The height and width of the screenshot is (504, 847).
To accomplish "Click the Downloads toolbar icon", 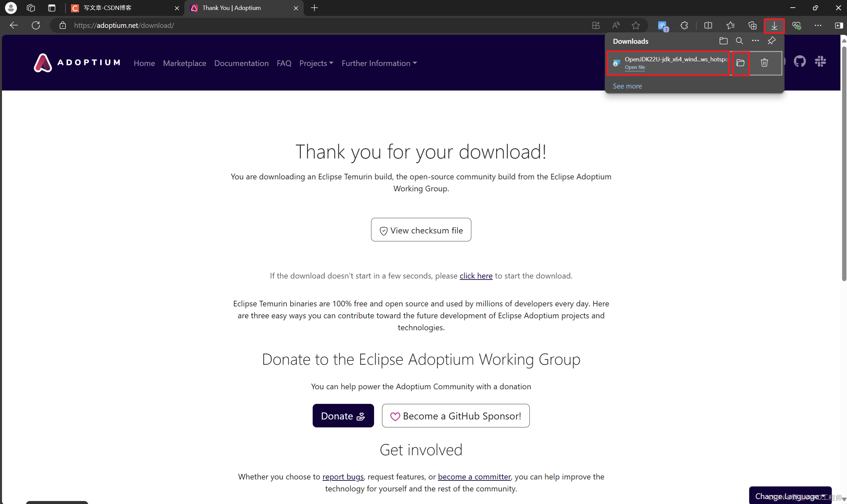I will pos(774,26).
